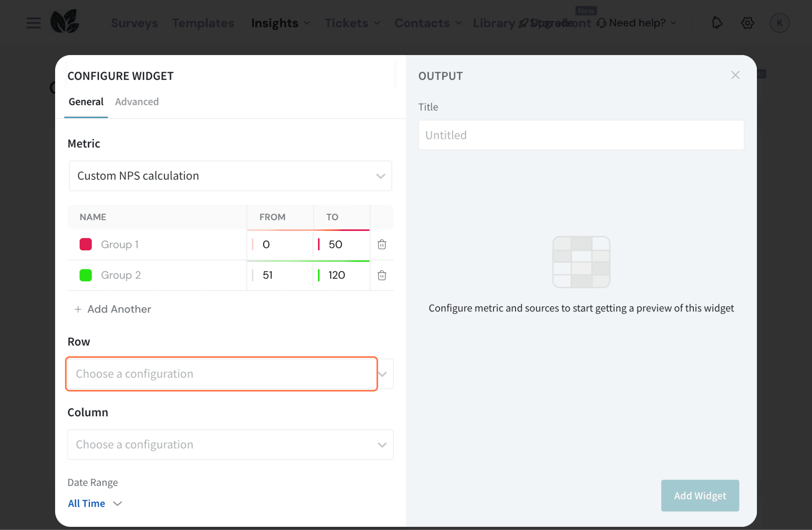Open the K user avatar
The image size is (812, 530).
click(x=779, y=23)
